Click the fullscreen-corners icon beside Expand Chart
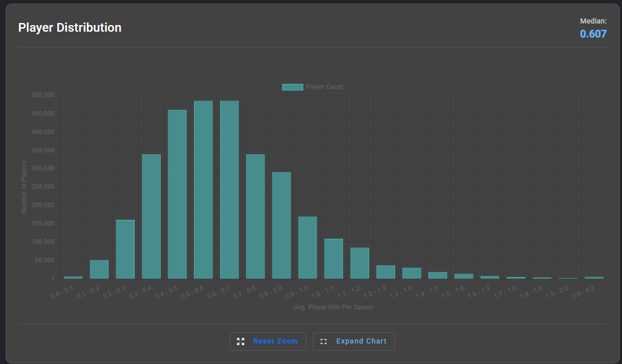This screenshot has height=364, width=622. 324,342
